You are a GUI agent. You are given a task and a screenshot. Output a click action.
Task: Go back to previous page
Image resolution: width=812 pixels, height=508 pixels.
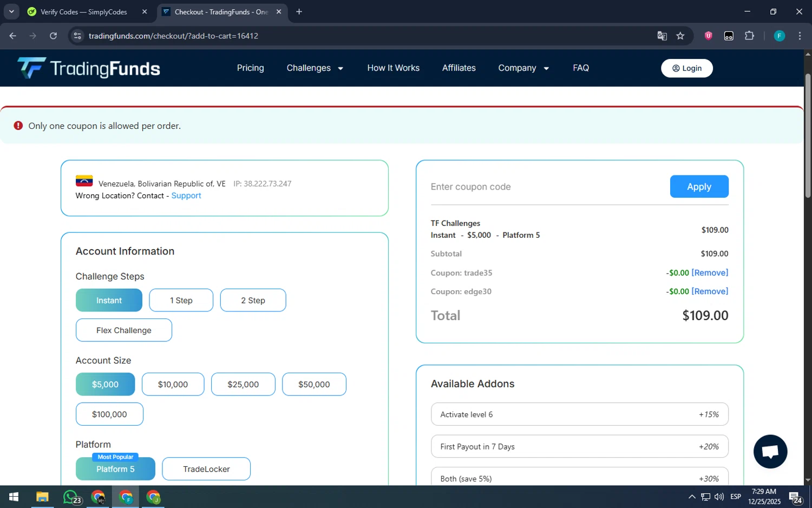pos(12,36)
